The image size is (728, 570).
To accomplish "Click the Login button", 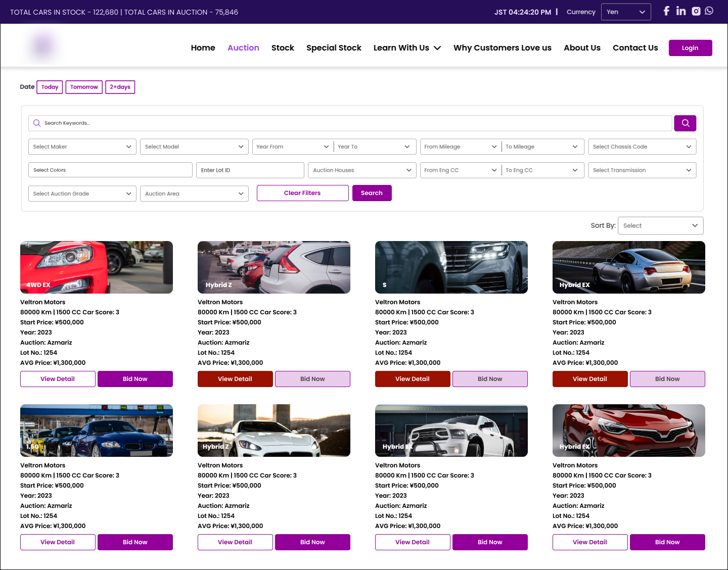I will (690, 48).
